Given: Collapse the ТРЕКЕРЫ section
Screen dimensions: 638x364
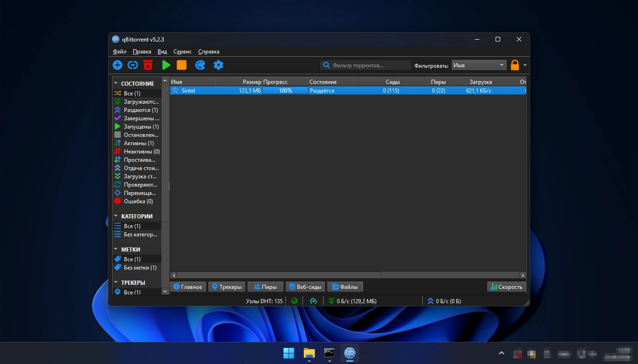Looking at the screenshot, I should click(x=116, y=282).
